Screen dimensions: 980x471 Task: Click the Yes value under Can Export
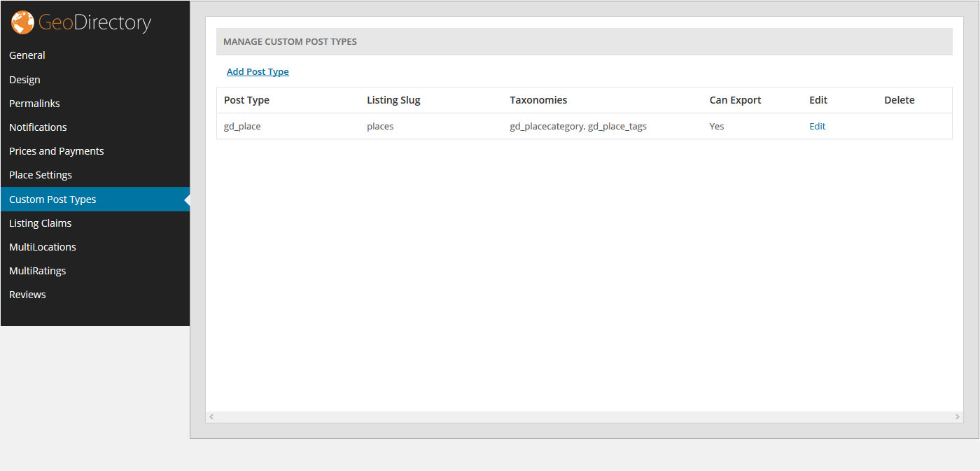[717, 127]
